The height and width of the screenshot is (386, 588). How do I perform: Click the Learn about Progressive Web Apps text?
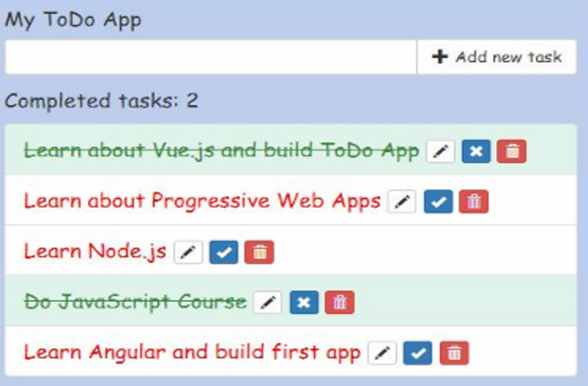pos(202,201)
